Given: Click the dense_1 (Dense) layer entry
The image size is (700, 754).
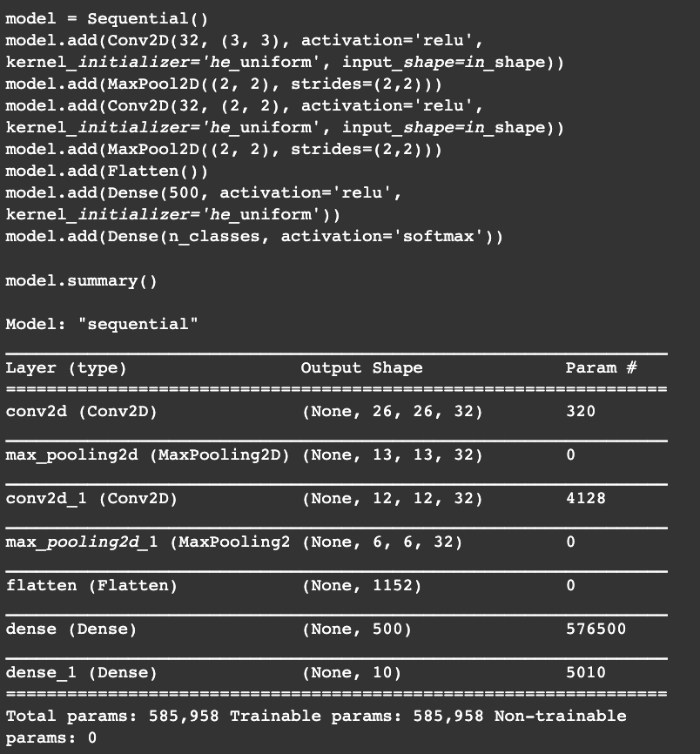Looking at the screenshot, I should click(81, 673).
